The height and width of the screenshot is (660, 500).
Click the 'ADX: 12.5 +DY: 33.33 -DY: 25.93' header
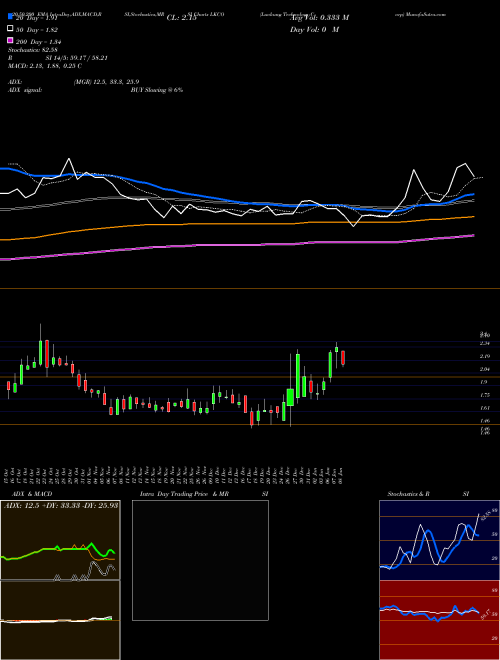coord(61,505)
